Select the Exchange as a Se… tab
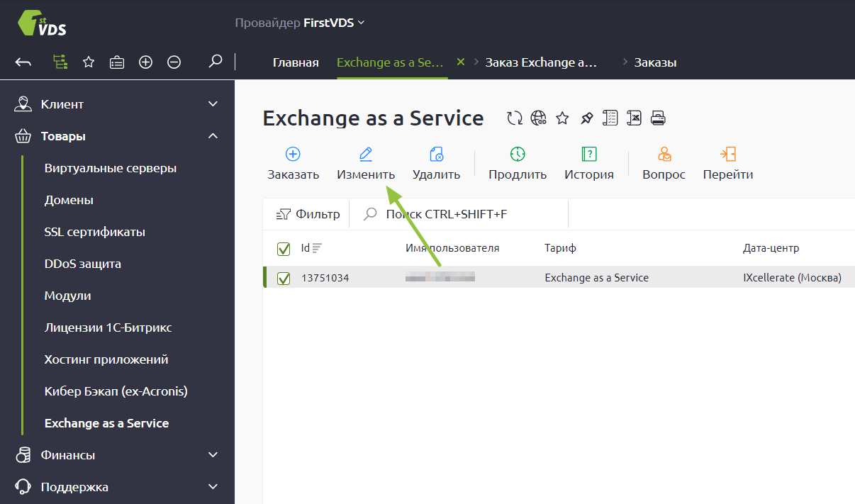Screen dimensions: 855x504 coord(390,62)
